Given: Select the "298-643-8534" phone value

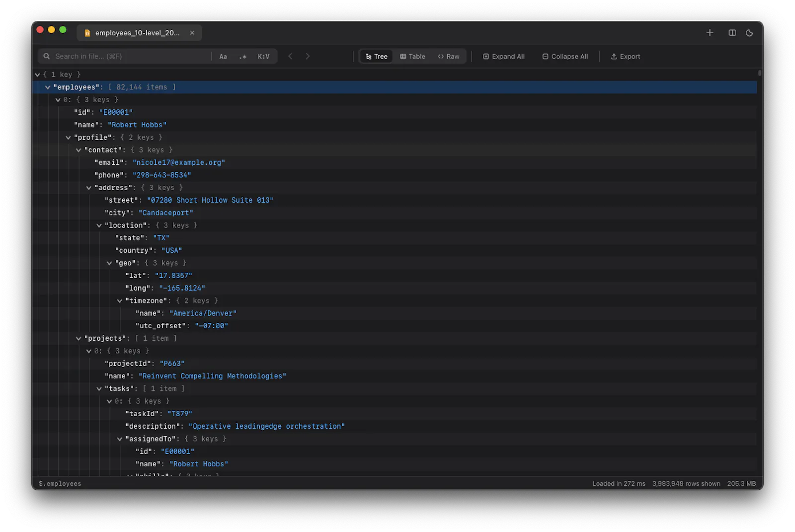Looking at the screenshot, I should (x=162, y=175).
